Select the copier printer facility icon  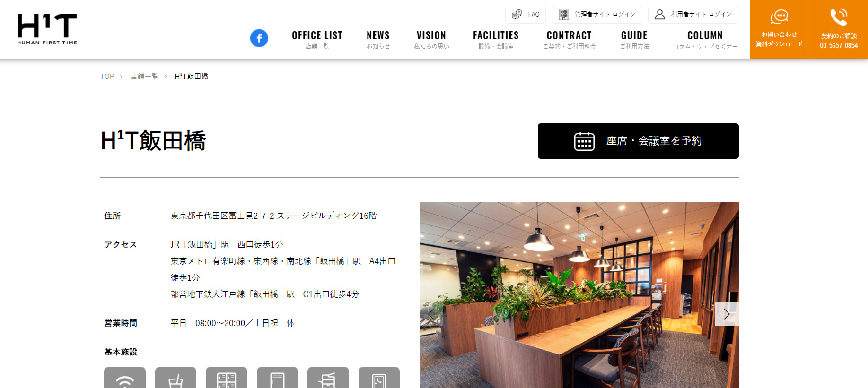328,378
